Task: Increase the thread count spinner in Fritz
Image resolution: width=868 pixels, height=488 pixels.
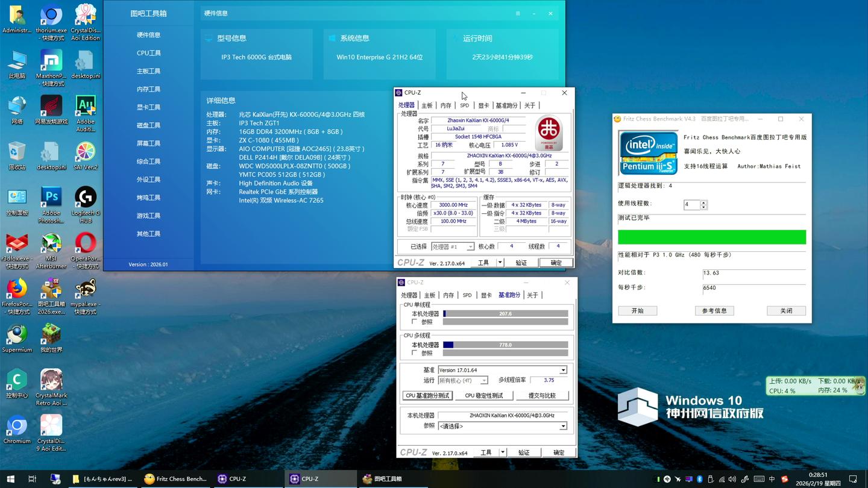Action: coord(703,202)
